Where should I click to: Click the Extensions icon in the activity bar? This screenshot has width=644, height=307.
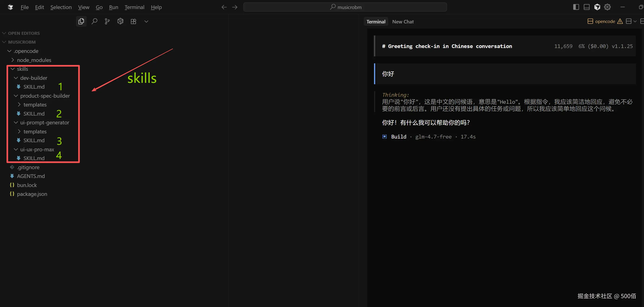pyautogui.click(x=133, y=21)
